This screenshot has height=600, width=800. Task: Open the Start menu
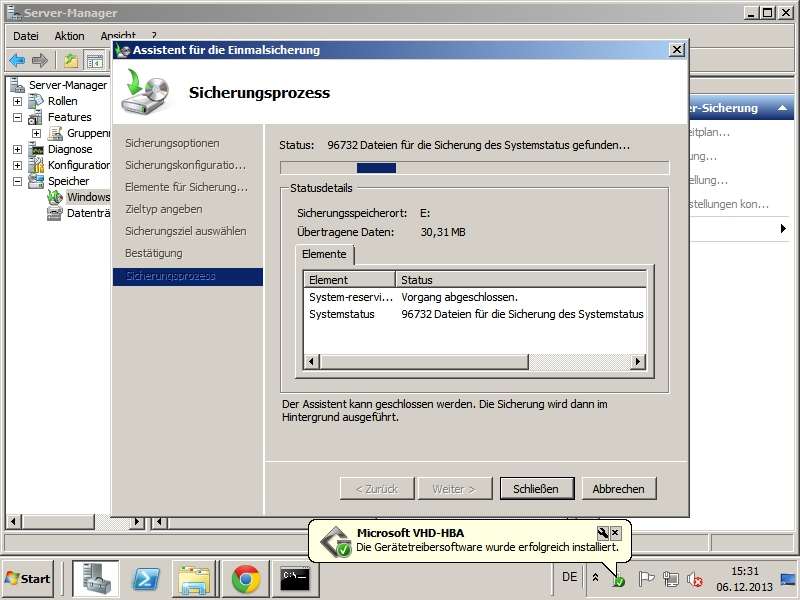(x=28, y=579)
